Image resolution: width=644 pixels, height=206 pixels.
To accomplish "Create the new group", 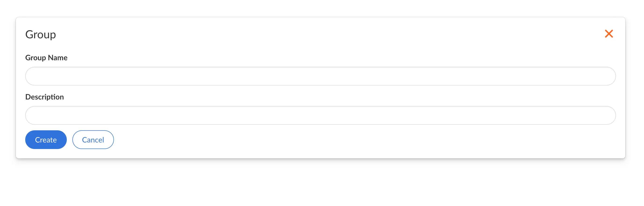I will pos(46,139).
